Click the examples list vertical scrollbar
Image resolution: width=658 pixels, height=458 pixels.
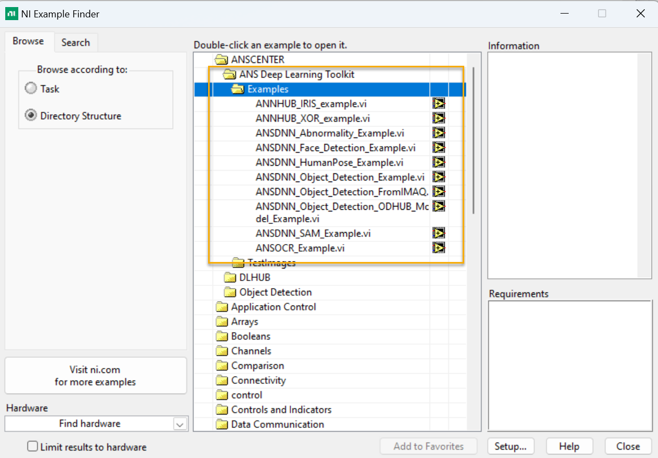[x=474, y=140]
